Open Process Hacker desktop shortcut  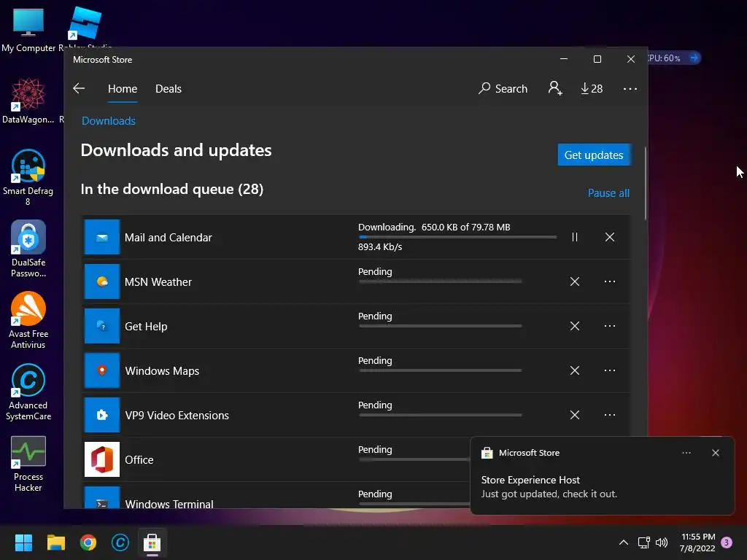(x=28, y=464)
